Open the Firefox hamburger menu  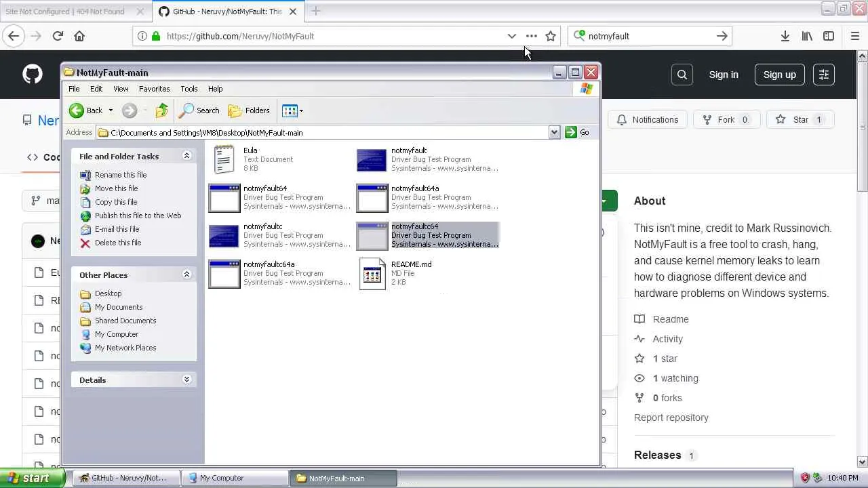pyautogui.click(x=854, y=36)
